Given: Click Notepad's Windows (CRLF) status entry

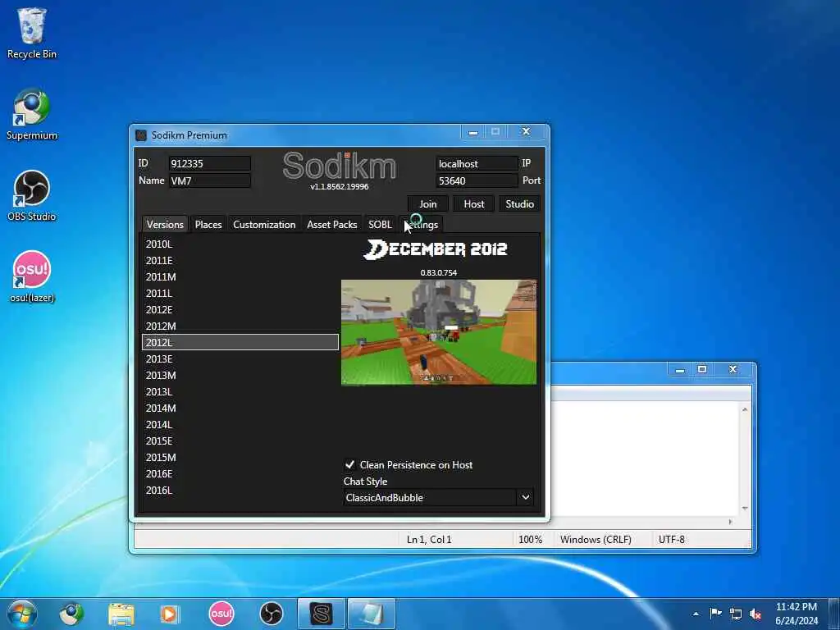Looking at the screenshot, I should coord(596,540).
